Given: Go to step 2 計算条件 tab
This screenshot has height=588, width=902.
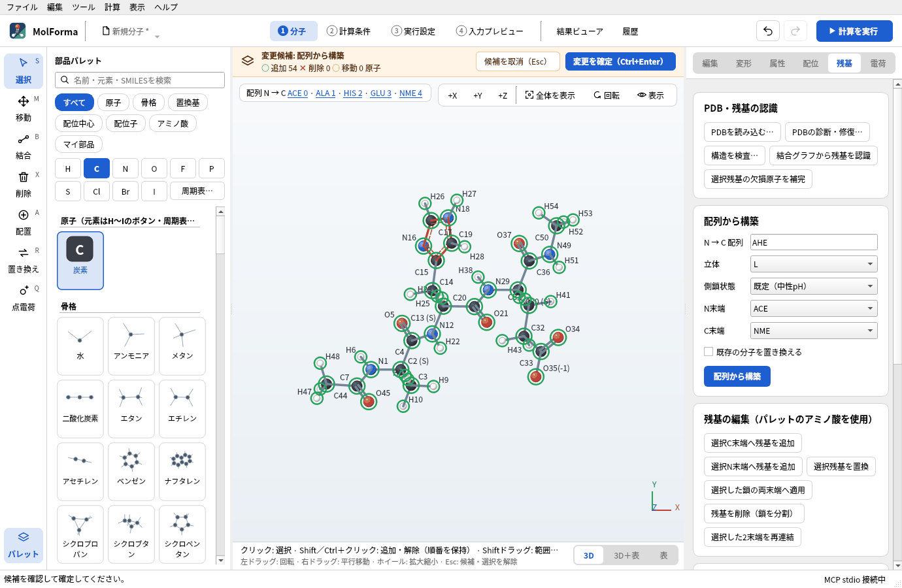Looking at the screenshot, I should click(x=349, y=31).
